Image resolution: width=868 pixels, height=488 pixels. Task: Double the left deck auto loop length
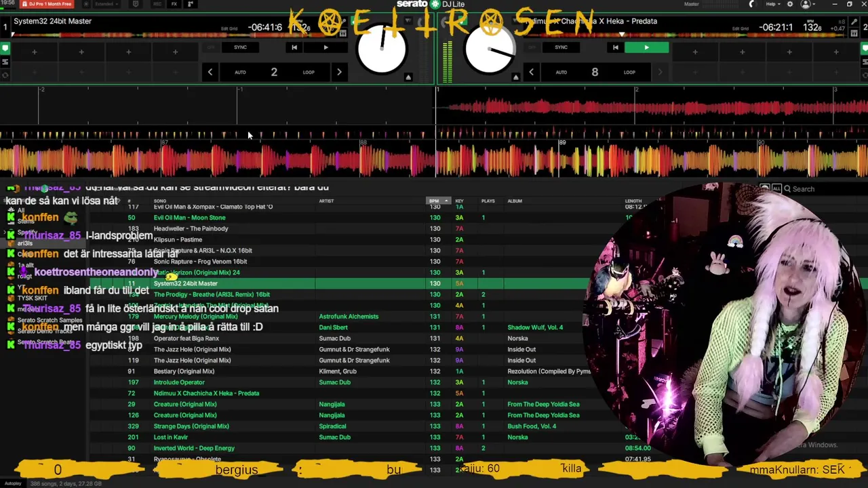point(339,72)
